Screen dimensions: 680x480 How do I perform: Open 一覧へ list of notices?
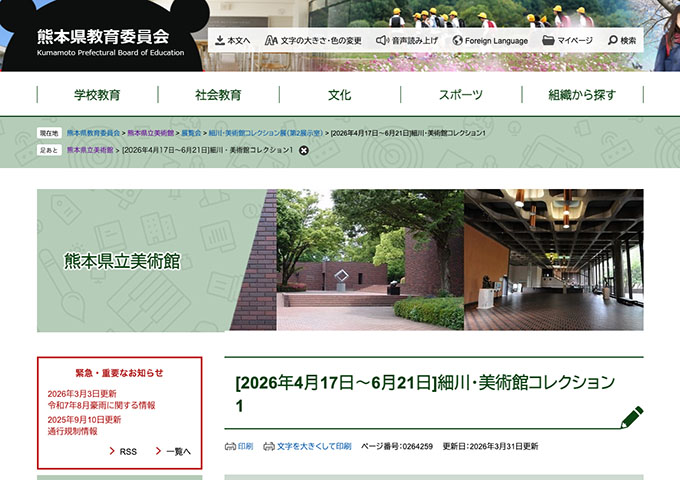click(173, 451)
